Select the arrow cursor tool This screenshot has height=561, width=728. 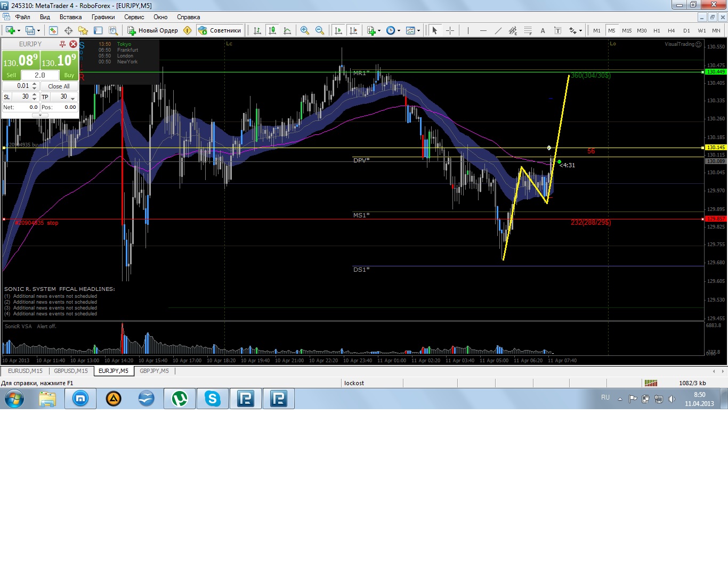[435, 30]
